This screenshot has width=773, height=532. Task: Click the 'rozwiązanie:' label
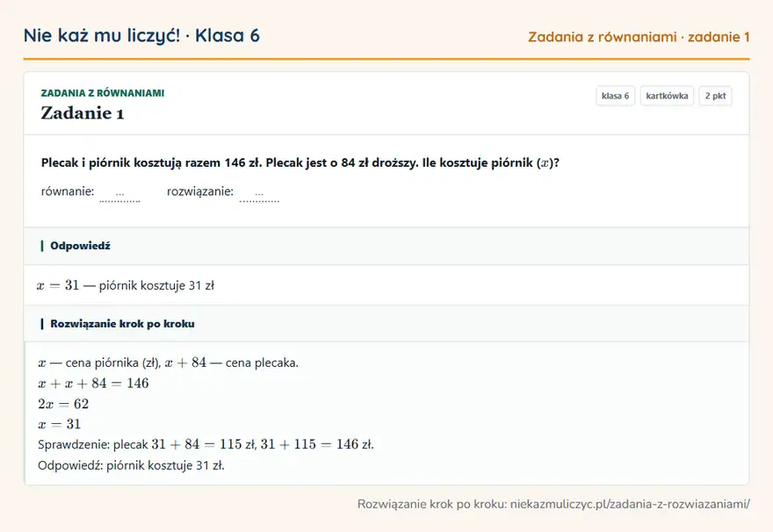click(x=200, y=191)
